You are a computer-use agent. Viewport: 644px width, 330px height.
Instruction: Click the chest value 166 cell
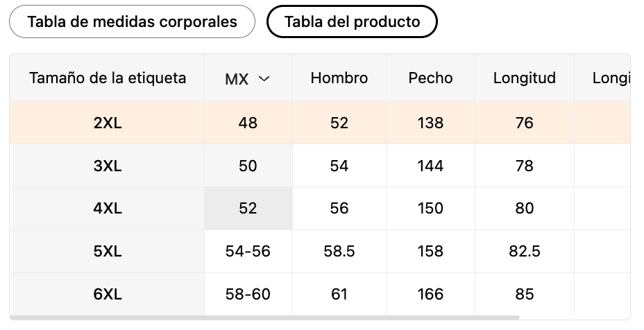coord(430,295)
